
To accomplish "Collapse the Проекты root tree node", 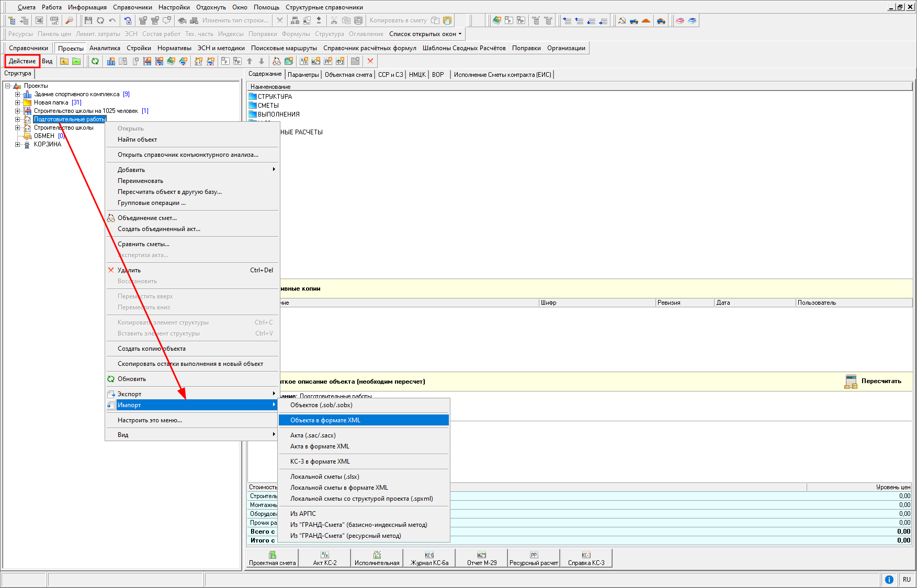I will [x=8, y=86].
